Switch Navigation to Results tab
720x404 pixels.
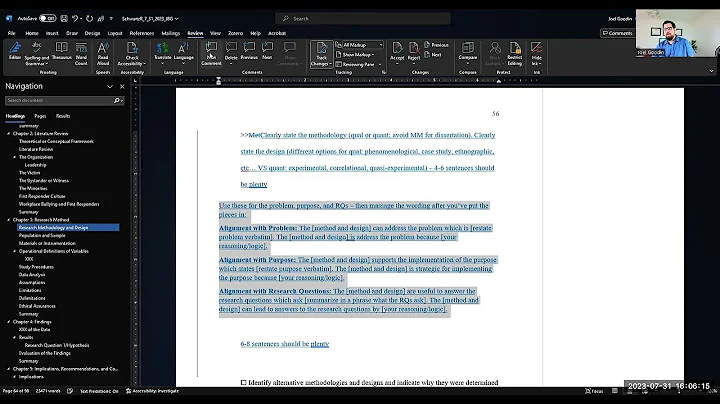point(63,116)
